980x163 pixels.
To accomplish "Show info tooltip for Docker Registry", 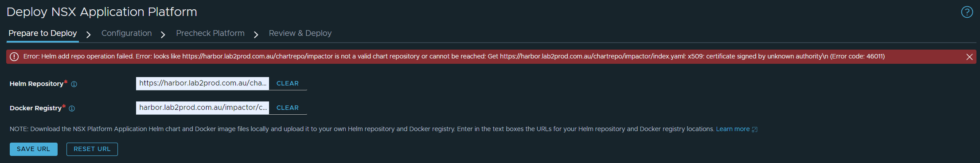I will click(x=72, y=109).
